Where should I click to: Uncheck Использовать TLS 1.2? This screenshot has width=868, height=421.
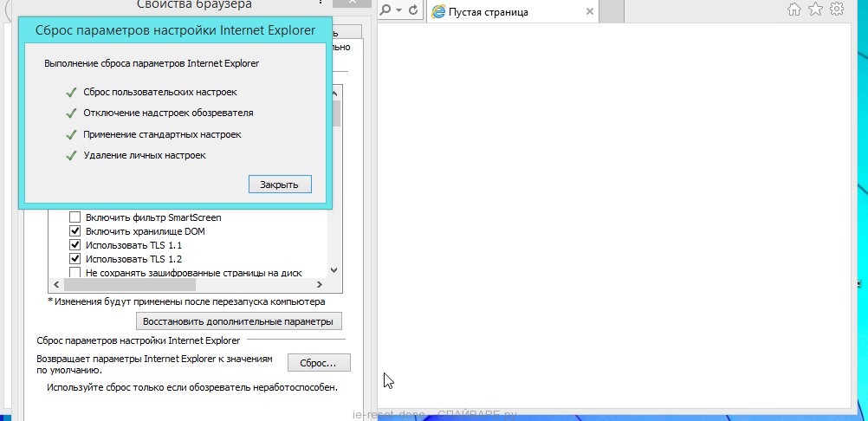74,259
